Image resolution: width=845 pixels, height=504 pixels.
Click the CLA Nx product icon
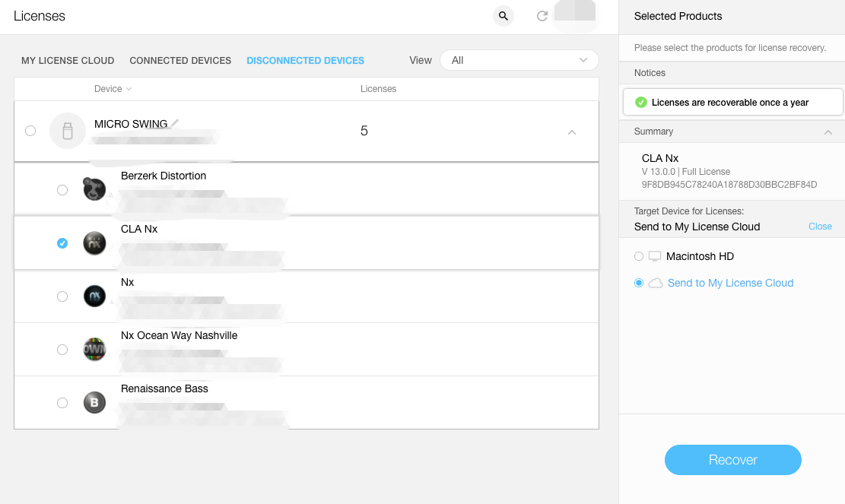(94, 242)
